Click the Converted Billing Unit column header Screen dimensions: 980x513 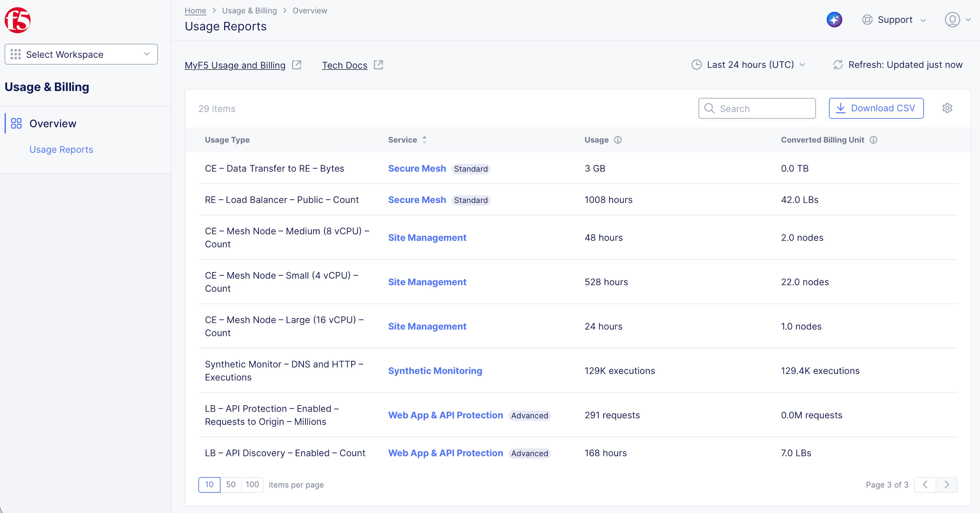click(823, 140)
